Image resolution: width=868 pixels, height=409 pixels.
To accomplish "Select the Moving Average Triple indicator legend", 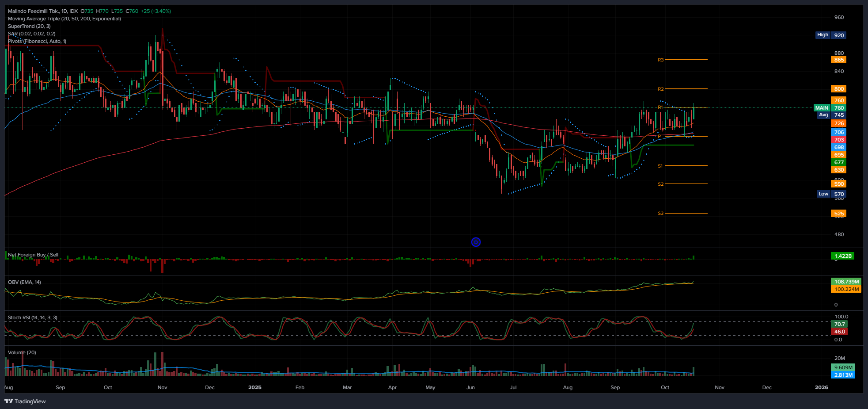I will tap(64, 19).
